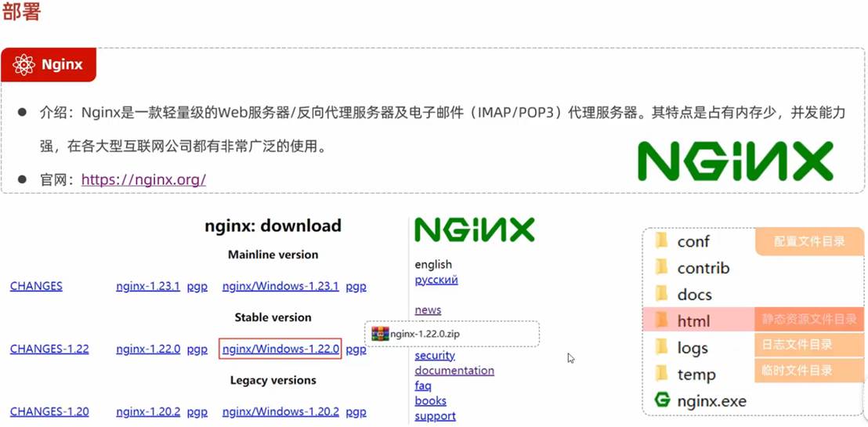The image size is (868, 427).
Task: Click the 日志文件目录 label
Action: [x=809, y=345]
